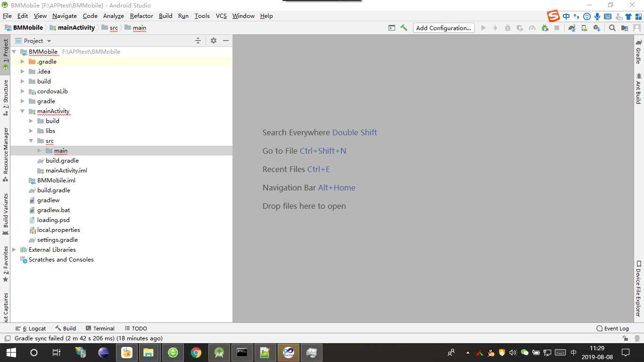Click the Debug app bug icon
Image resolution: width=644 pixels, height=362 pixels.
point(508,28)
